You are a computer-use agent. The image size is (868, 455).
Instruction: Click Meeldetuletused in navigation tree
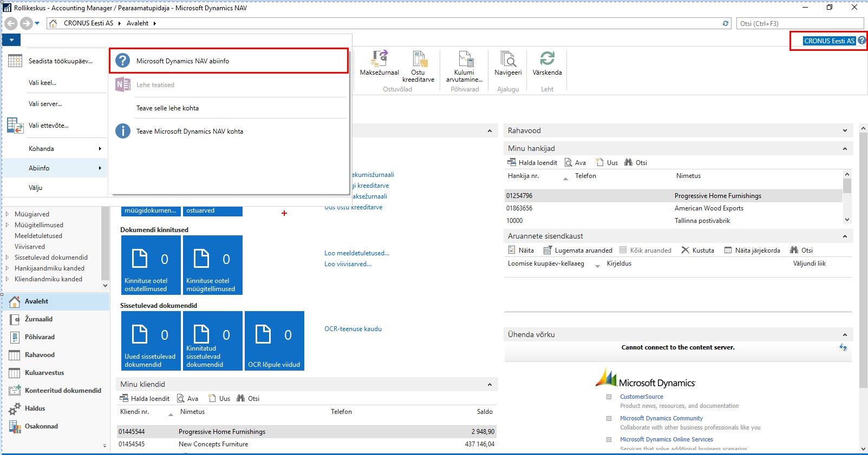(x=38, y=236)
